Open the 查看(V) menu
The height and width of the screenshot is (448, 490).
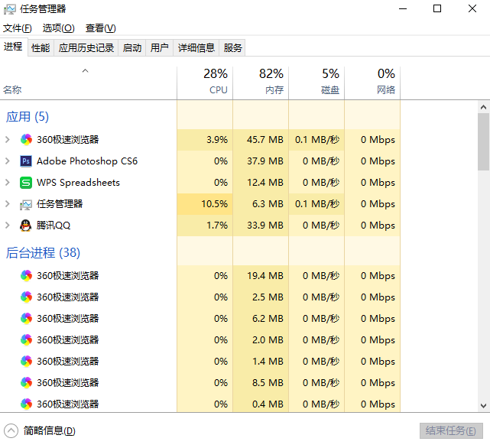pos(100,28)
